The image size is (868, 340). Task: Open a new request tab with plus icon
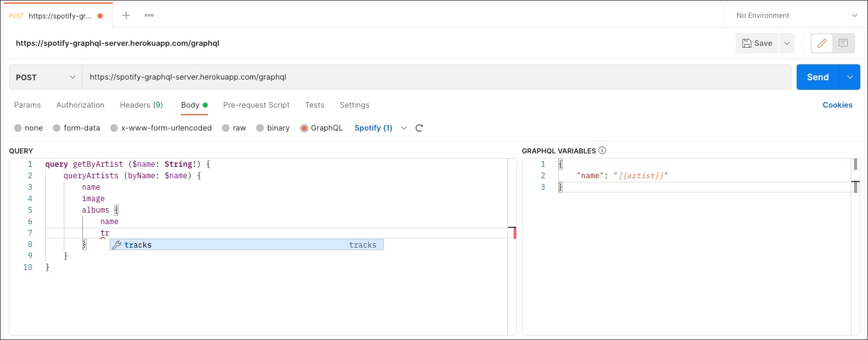point(126,15)
